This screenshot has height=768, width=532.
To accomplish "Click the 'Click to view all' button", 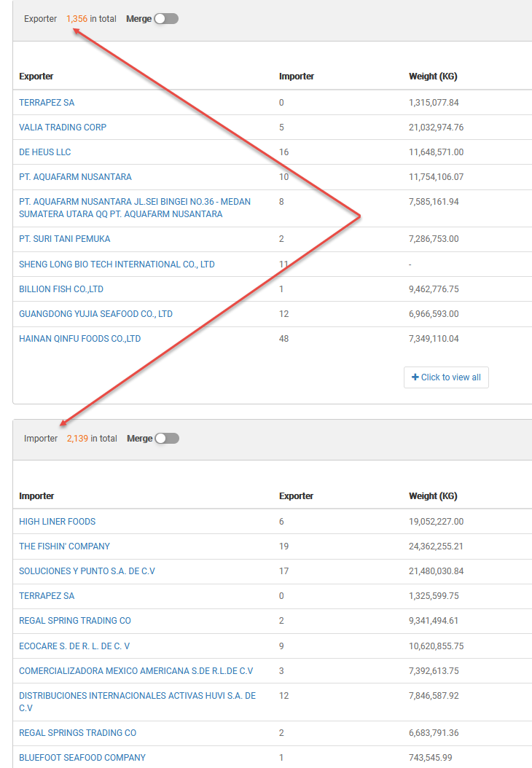I will pyautogui.click(x=446, y=377).
